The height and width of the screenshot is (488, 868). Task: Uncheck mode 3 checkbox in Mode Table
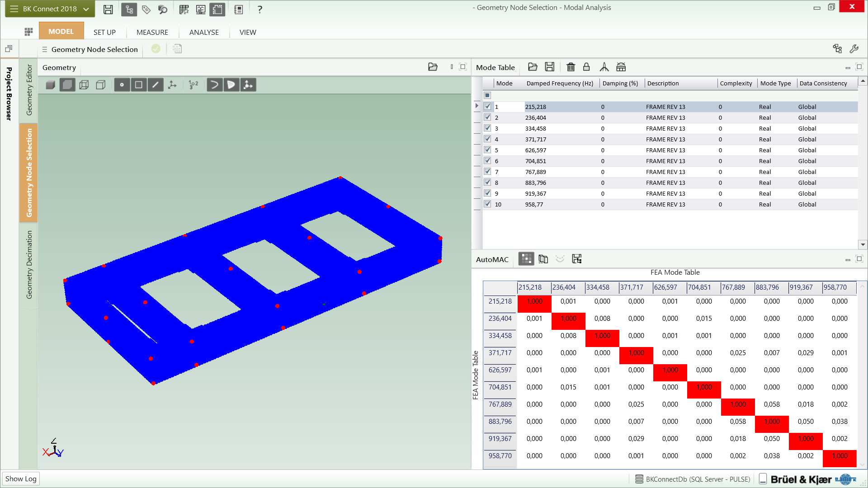(x=487, y=128)
